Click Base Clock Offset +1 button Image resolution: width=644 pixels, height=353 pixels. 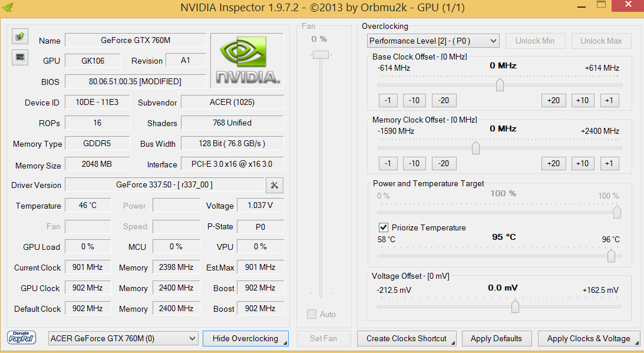click(x=609, y=100)
